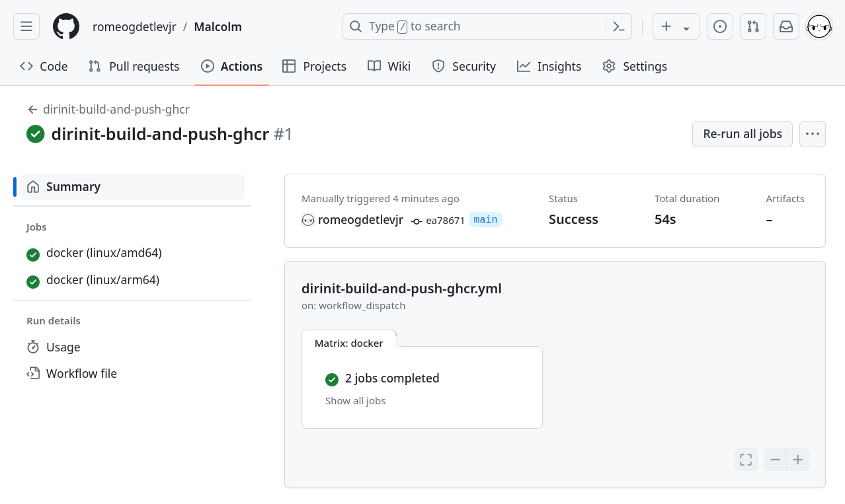
Task: Select the Matrix: docker tab label
Action: click(348, 343)
